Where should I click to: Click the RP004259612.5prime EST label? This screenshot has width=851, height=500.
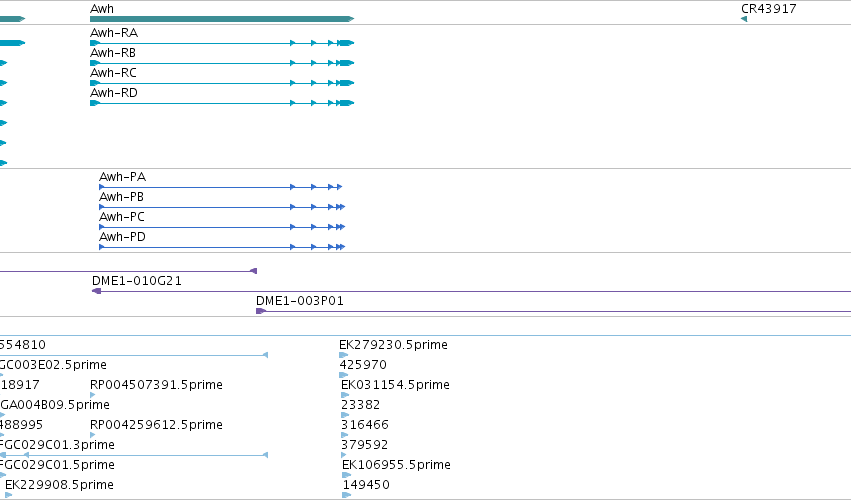pyautogui.click(x=156, y=425)
